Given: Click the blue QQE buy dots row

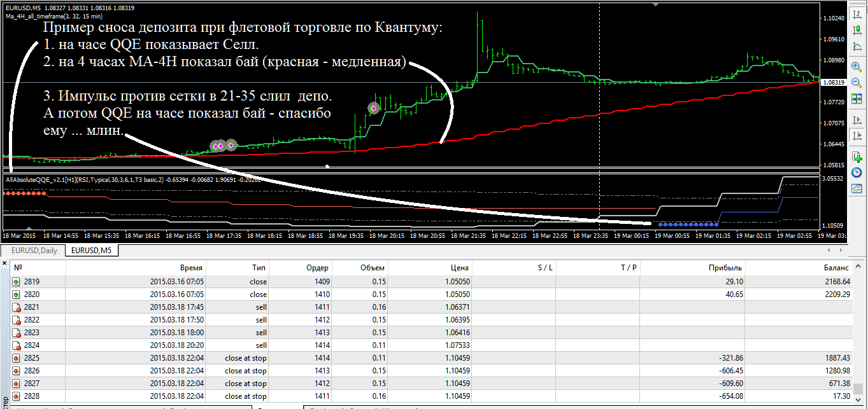Looking at the screenshot, I should pos(688,224).
